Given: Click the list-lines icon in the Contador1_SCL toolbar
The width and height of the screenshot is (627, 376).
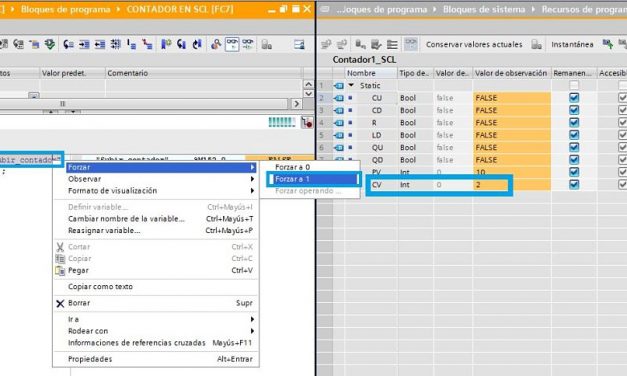Looking at the screenshot, I should click(392, 44).
